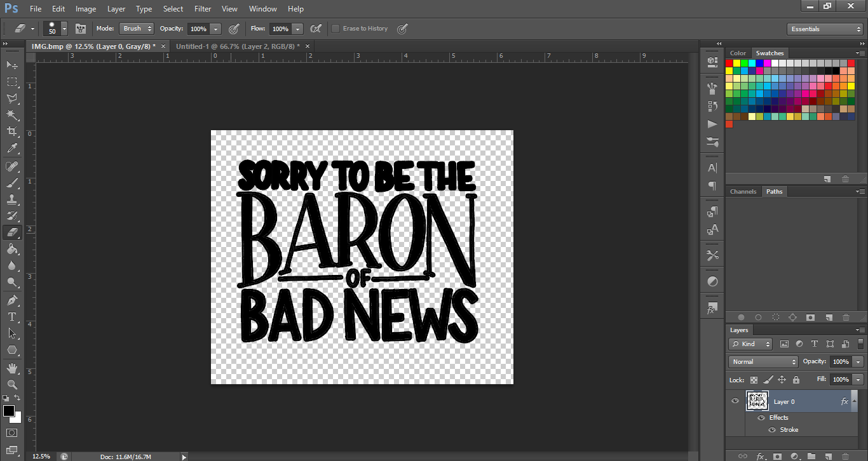The image size is (868, 461).
Task: Toggle the brush panel button
Action: pos(80,29)
